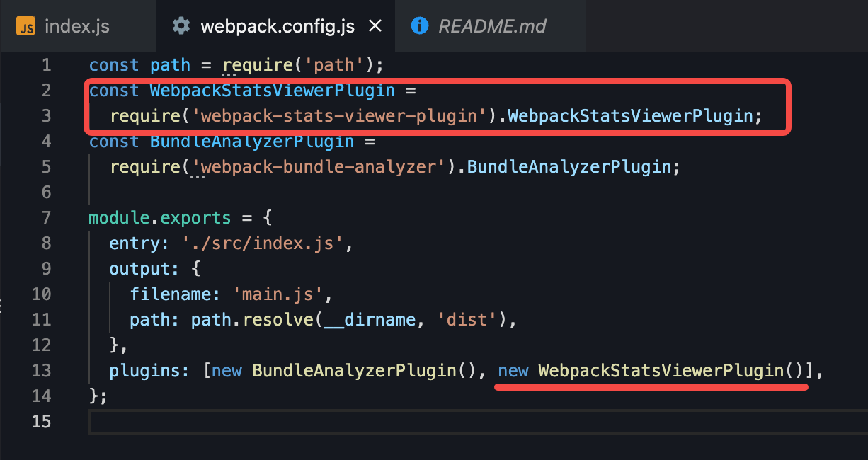Click path.resolve on line 11
This screenshot has height=460, width=868.
(252, 320)
